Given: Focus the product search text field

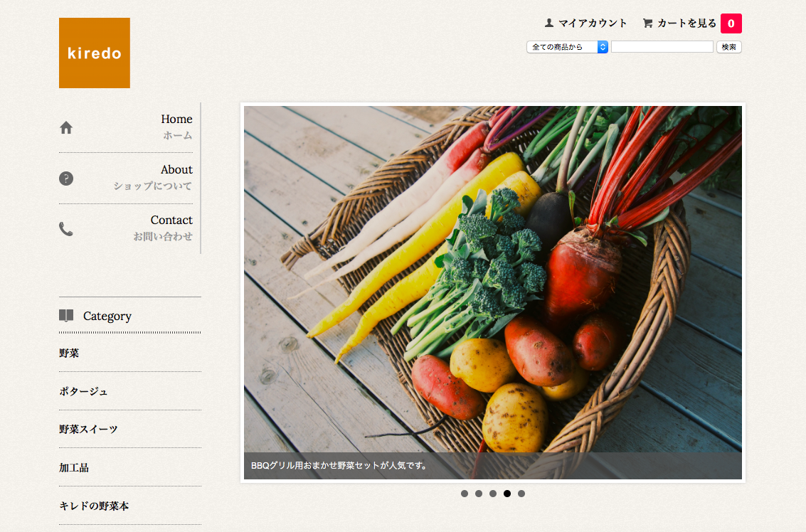Looking at the screenshot, I should [662, 47].
